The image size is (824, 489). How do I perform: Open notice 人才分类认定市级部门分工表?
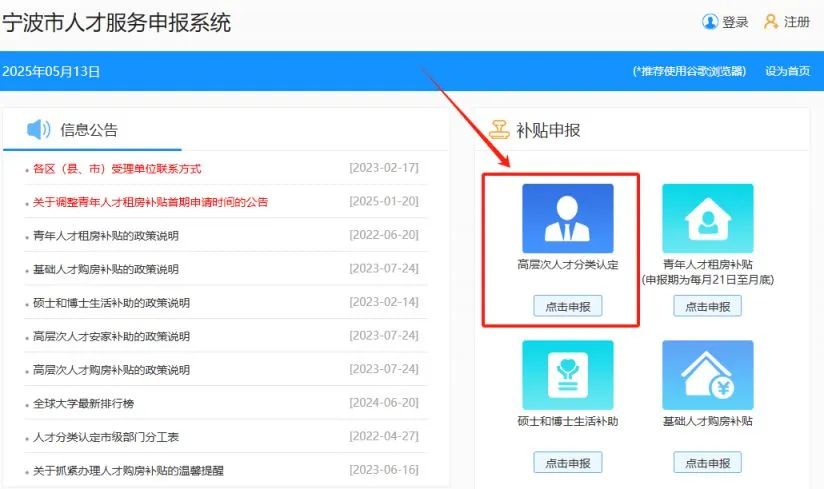(106, 437)
